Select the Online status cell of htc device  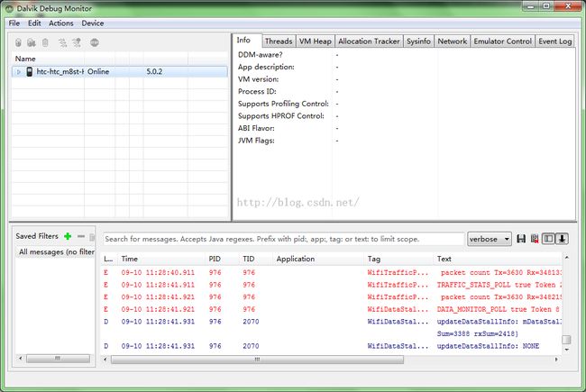click(x=98, y=72)
